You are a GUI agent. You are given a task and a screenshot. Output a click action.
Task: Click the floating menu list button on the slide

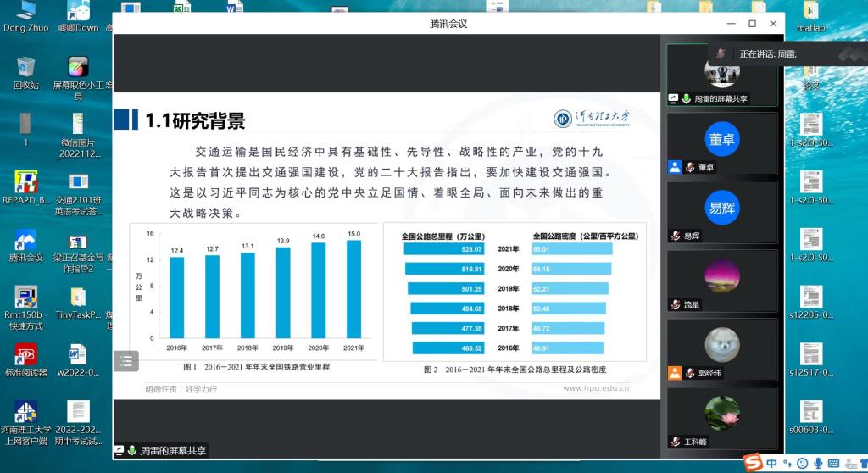(125, 360)
